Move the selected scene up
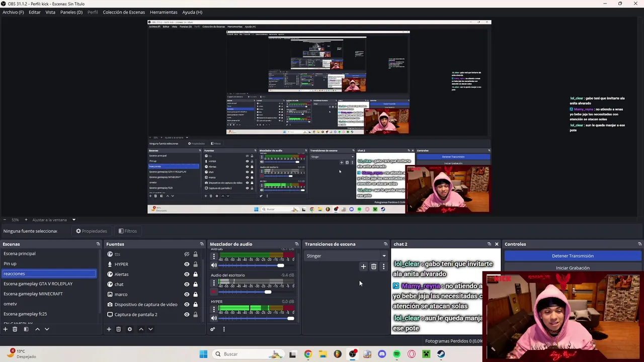 [37, 329]
